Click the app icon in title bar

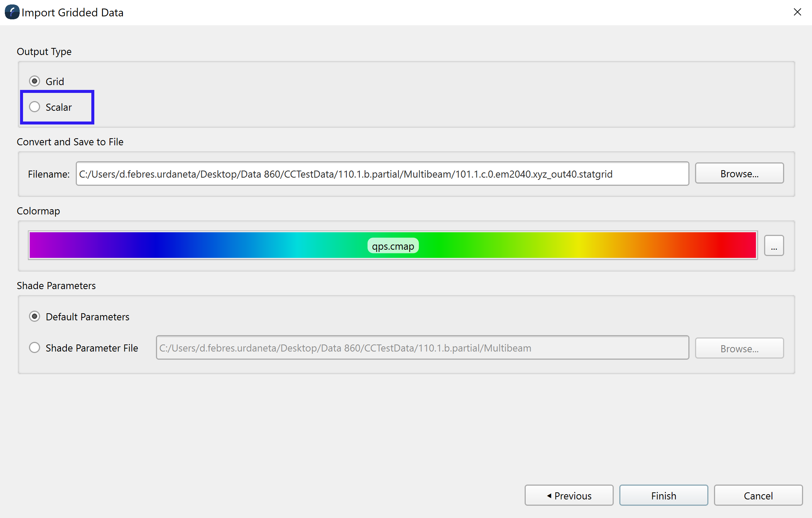tap(12, 12)
